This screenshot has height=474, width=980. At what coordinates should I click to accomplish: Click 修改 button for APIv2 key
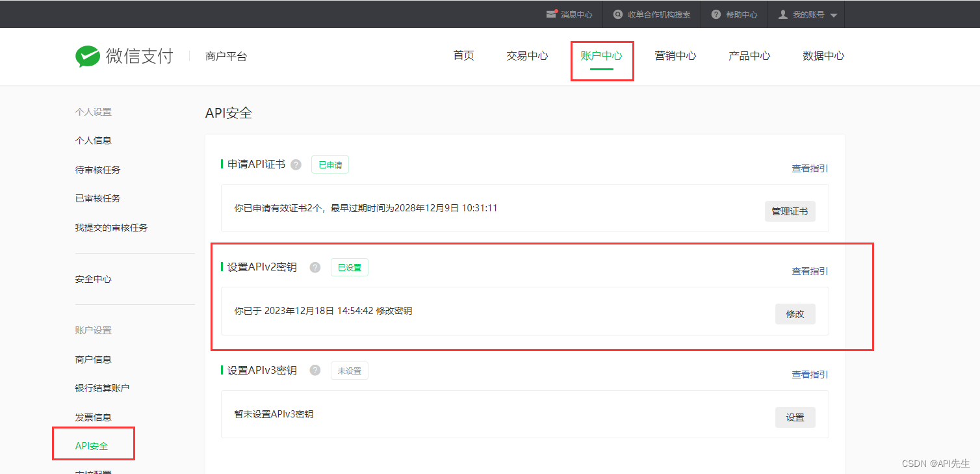[x=795, y=314]
